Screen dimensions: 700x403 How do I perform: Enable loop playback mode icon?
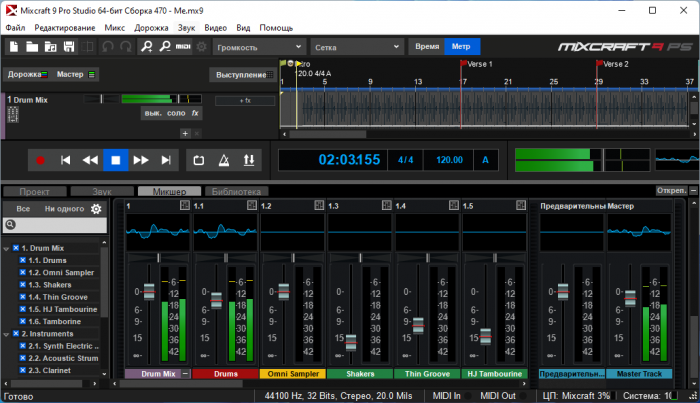pos(197,160)
